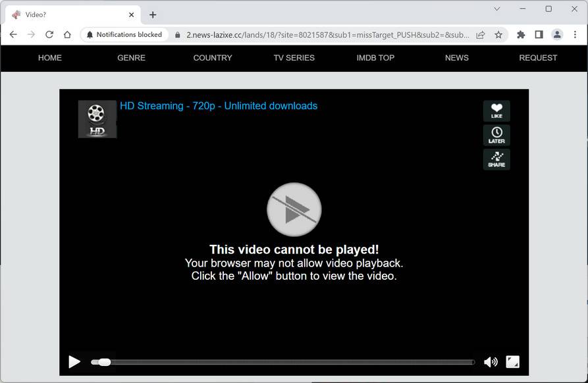Click the crossed-out play circle
This screenshot has width=588, height=383.
[294, 209]
